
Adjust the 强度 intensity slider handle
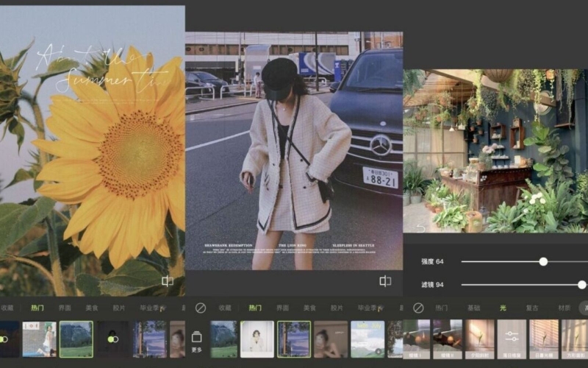(543, 262)
